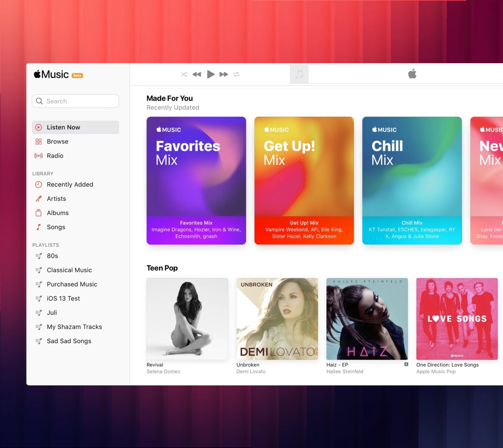Click the Revival album title
The image size is (503, 448).
click(x=155, y=365)
